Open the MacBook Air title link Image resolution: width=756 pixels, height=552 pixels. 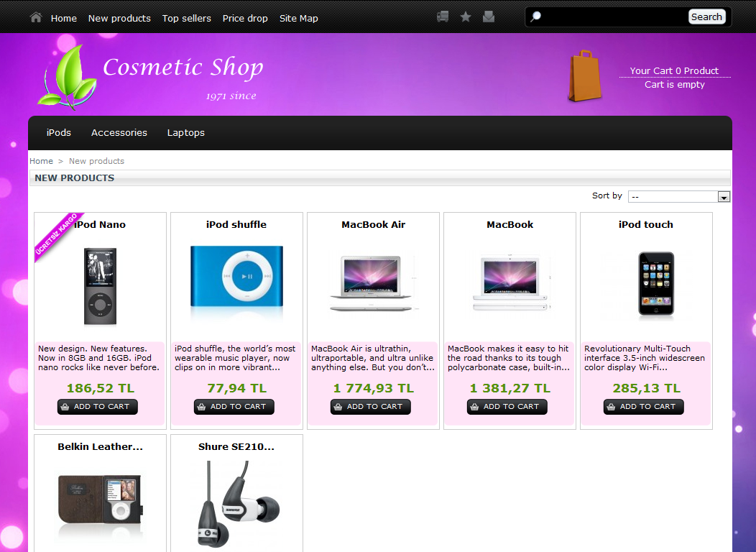point(373,225)
